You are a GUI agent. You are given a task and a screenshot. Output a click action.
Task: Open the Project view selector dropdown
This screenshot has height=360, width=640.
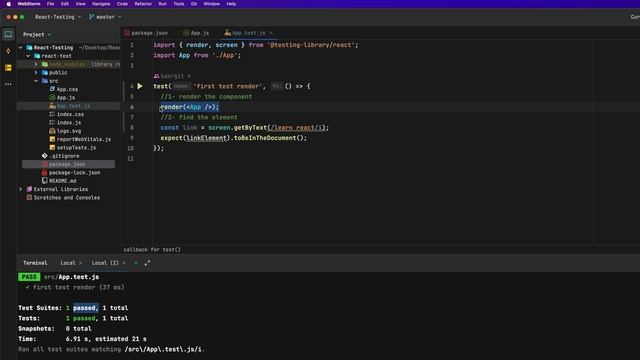37,35
